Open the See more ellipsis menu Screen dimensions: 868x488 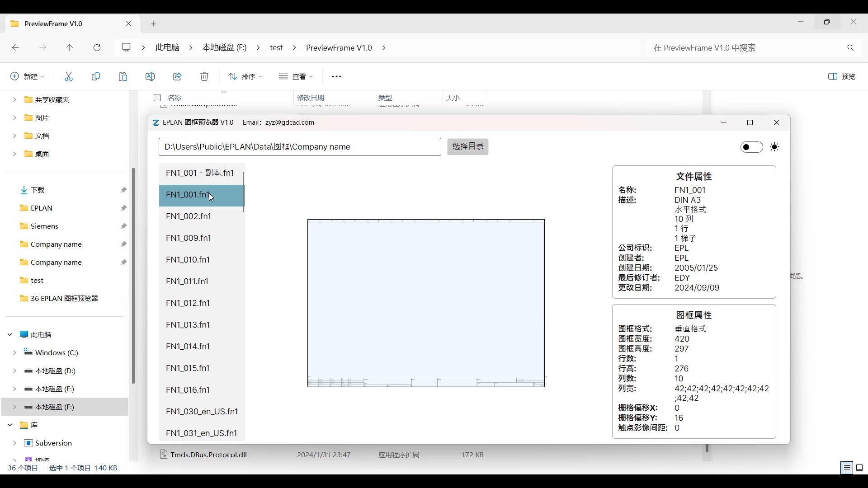point(337,77)
